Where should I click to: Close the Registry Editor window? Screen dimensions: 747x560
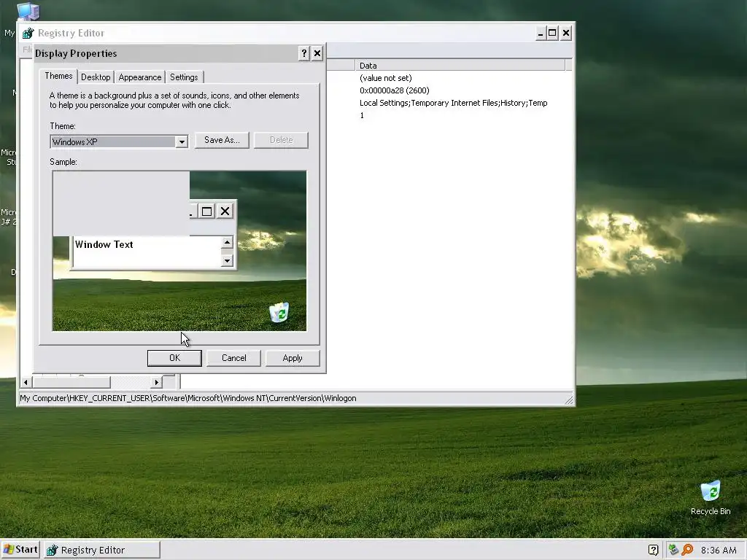[566, 34]
